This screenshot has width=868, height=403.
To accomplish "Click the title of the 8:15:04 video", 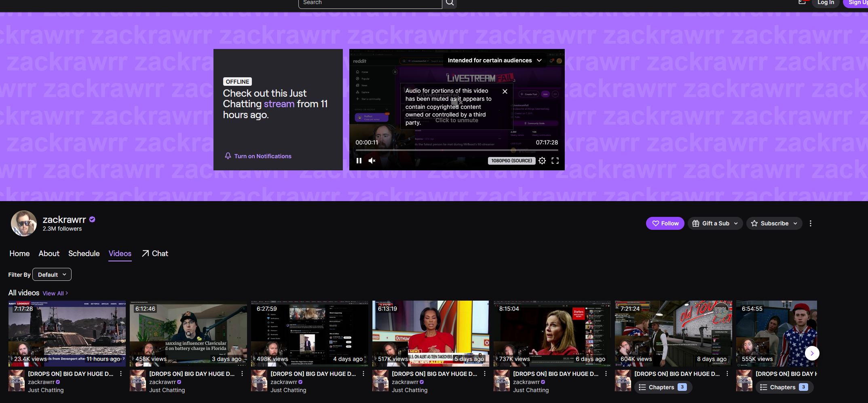I will tap(556, 374).
